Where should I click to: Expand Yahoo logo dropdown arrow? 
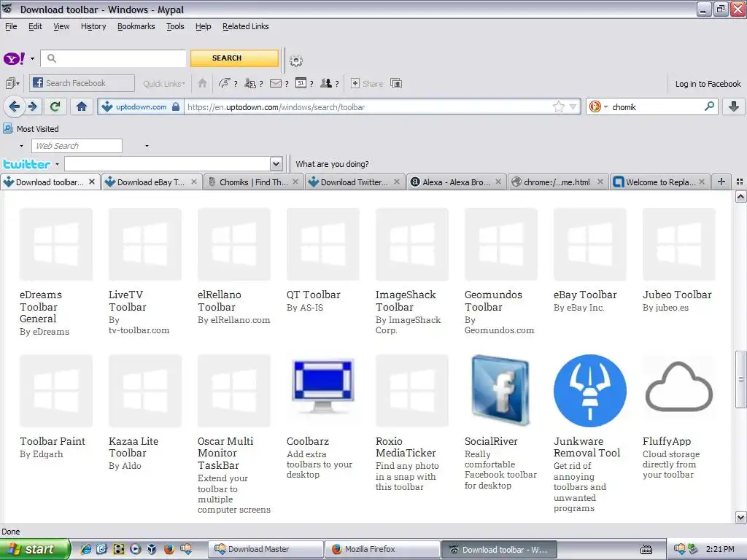(x=32, y=59)
